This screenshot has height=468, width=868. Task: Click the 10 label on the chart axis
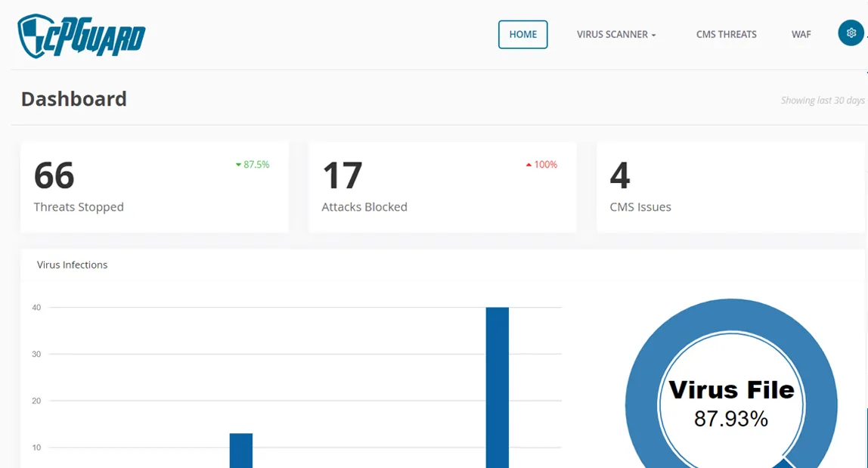click(36, 448)
